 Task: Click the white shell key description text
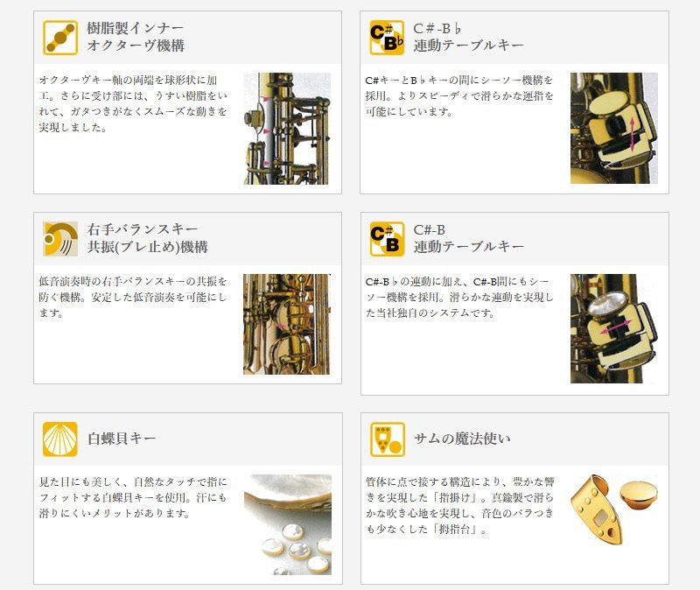tap(133, 497)
